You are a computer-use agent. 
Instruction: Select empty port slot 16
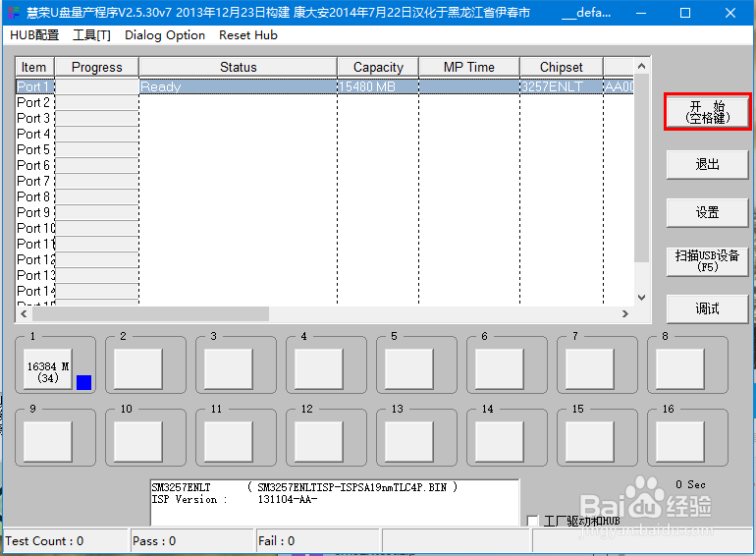click(x=680, y=442)
